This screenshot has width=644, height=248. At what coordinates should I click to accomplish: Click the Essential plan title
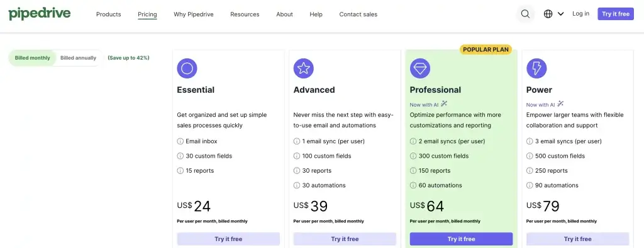tap(196, 90)
